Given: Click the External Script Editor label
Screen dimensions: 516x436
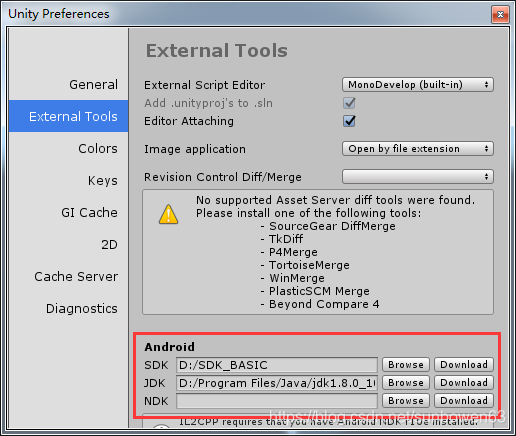Looking at the screenshot, I should 204,85.
